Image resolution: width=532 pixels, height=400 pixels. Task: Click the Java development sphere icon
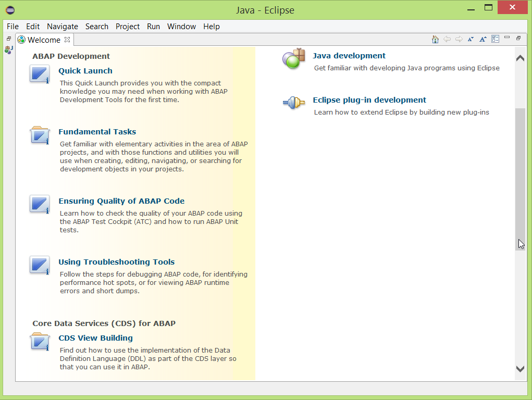click(x=293, y=59)
